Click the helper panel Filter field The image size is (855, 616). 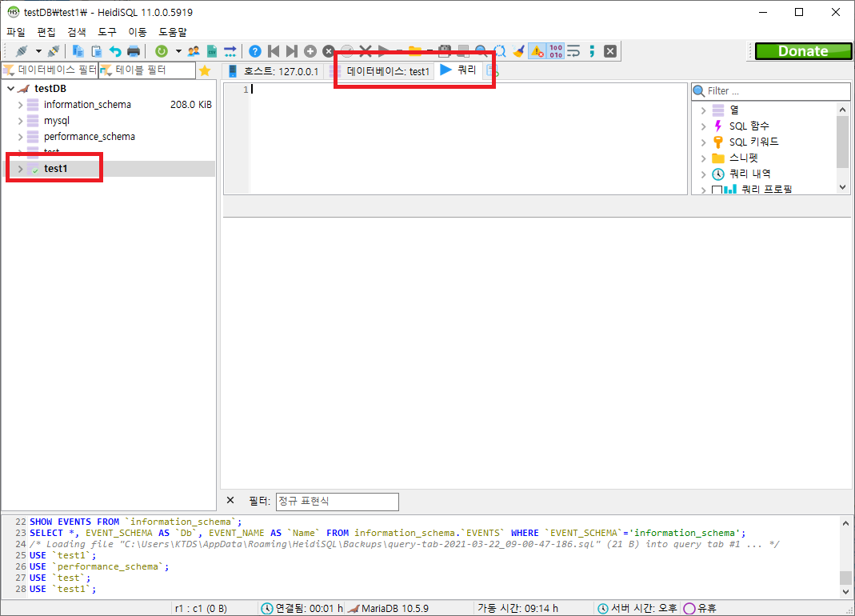(x=770, y=91)
